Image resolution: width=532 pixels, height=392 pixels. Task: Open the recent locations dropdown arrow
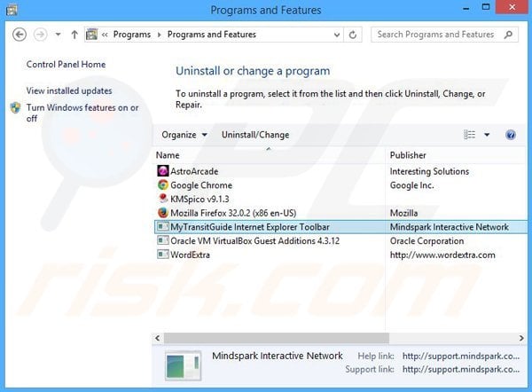pyautogui.click(x=59, y=35)
